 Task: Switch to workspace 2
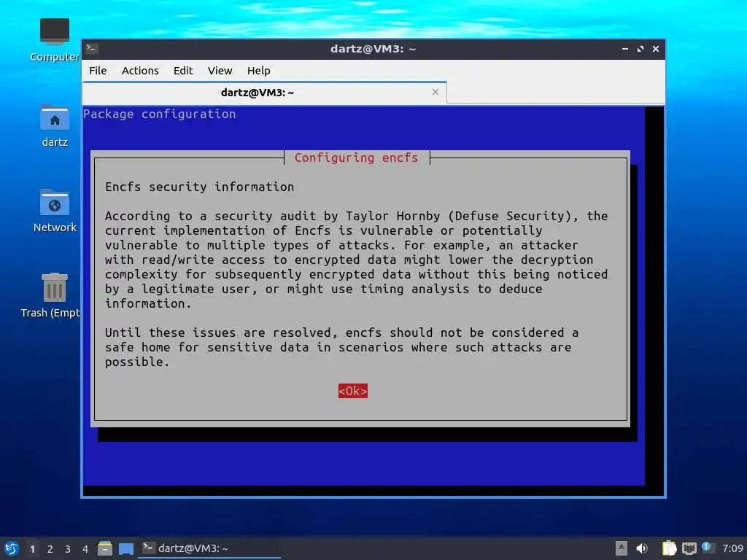tap(50, 549)
